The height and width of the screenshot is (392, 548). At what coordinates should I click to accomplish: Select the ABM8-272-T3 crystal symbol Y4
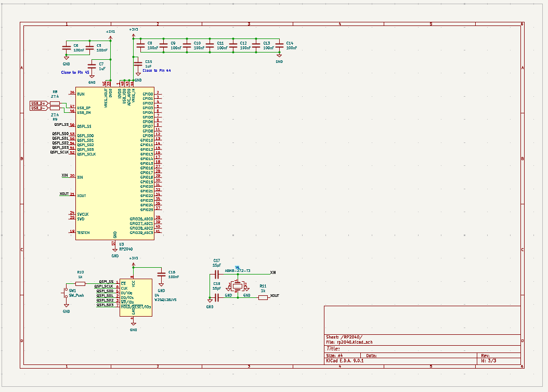tap(238, 286)
